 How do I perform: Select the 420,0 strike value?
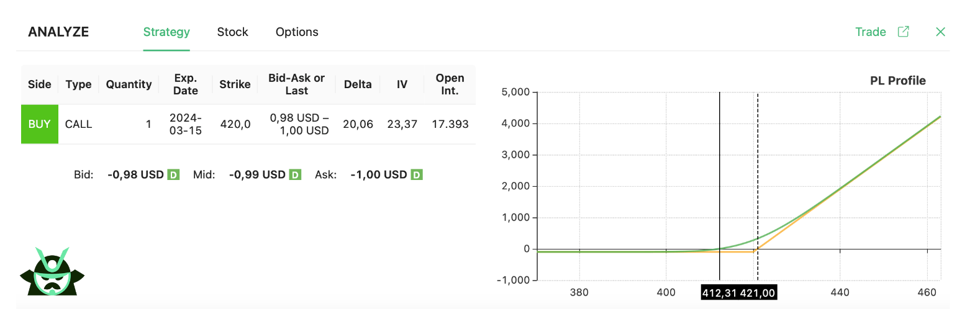pos(235,124)
